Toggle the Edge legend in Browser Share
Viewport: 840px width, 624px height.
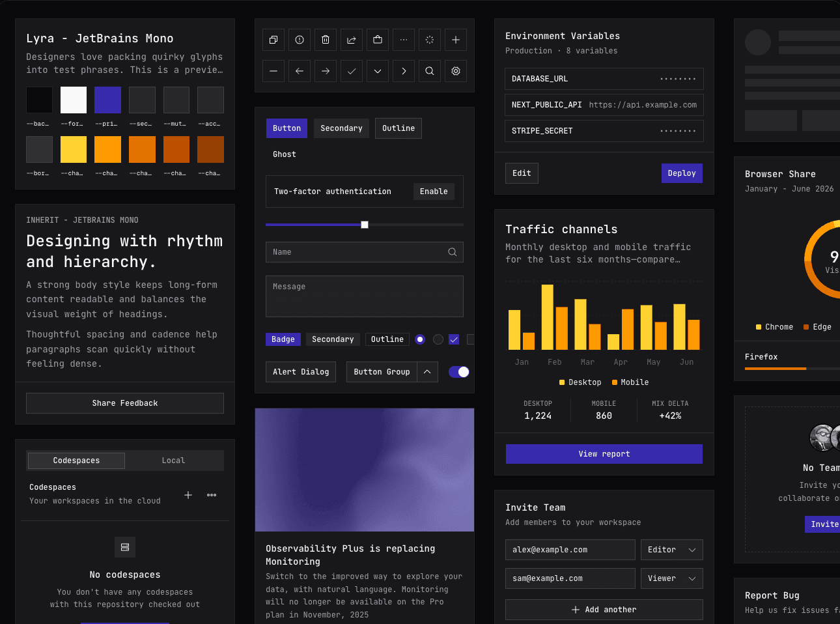(817, 327)
